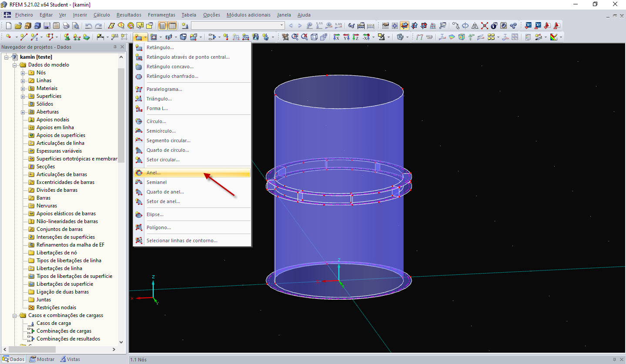Open the Módulos adicionais menu
Screen dimensions: 626x364
pyautogui.click(x=248, y=15)
